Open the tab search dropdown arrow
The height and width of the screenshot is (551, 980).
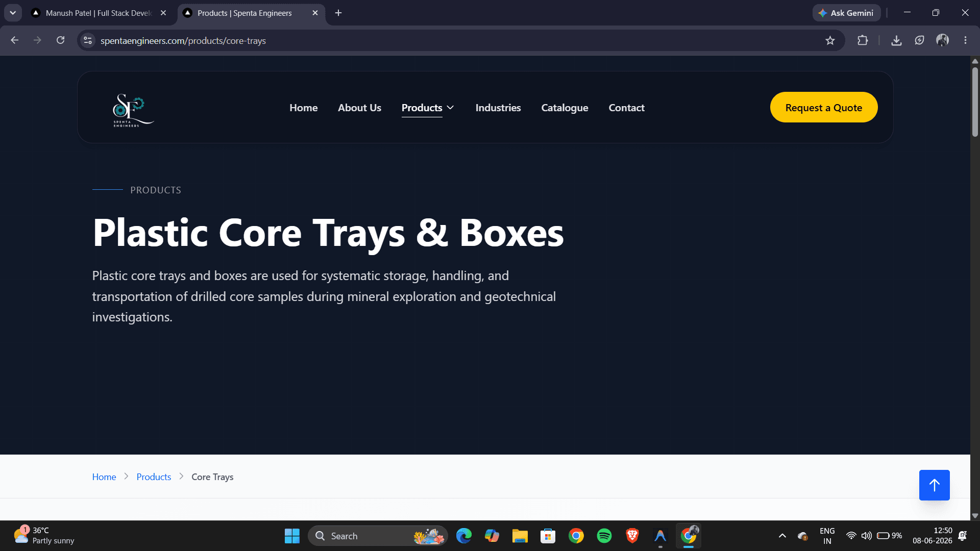pos(13,13)
